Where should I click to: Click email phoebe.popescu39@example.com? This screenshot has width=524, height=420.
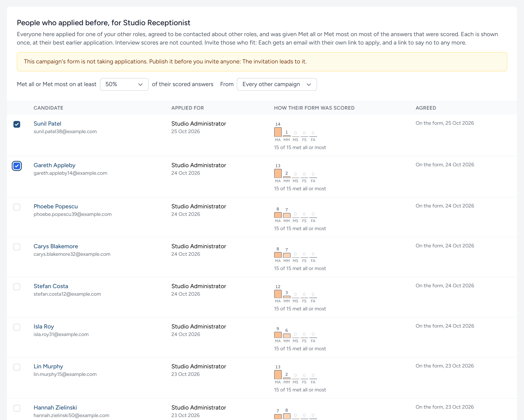point(73,214)
